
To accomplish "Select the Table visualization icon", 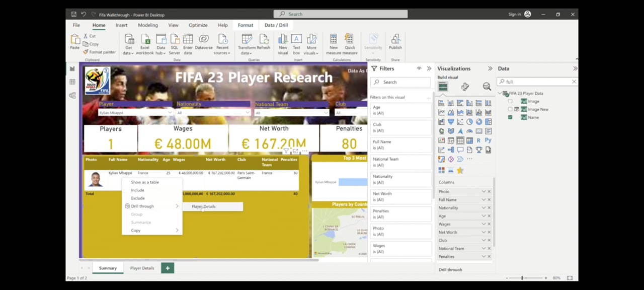I will pyautogui.click(x=460, y=140).
